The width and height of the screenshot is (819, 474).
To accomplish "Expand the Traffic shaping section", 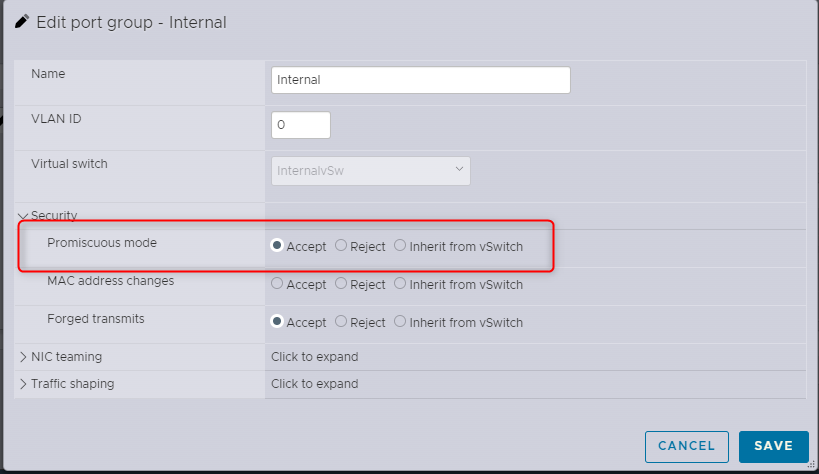I will tap(23, 384).
